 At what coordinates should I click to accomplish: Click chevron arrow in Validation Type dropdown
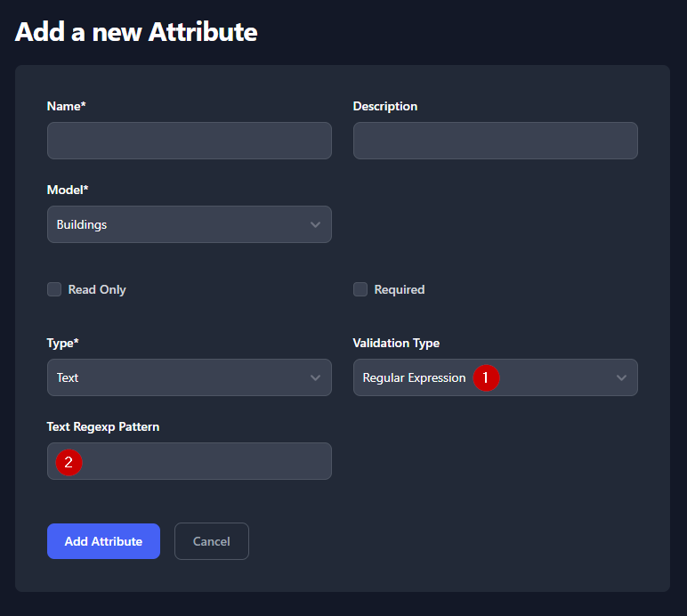(621, 377)
